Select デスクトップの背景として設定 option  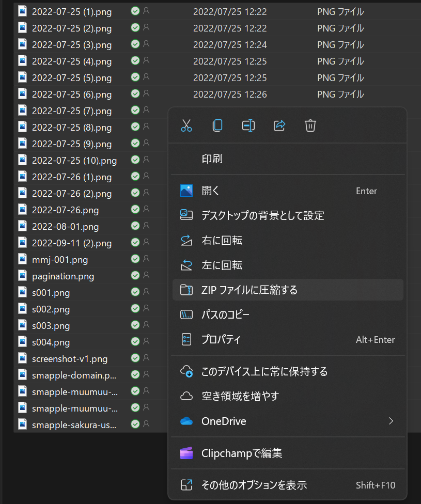[x=262, y=215]
